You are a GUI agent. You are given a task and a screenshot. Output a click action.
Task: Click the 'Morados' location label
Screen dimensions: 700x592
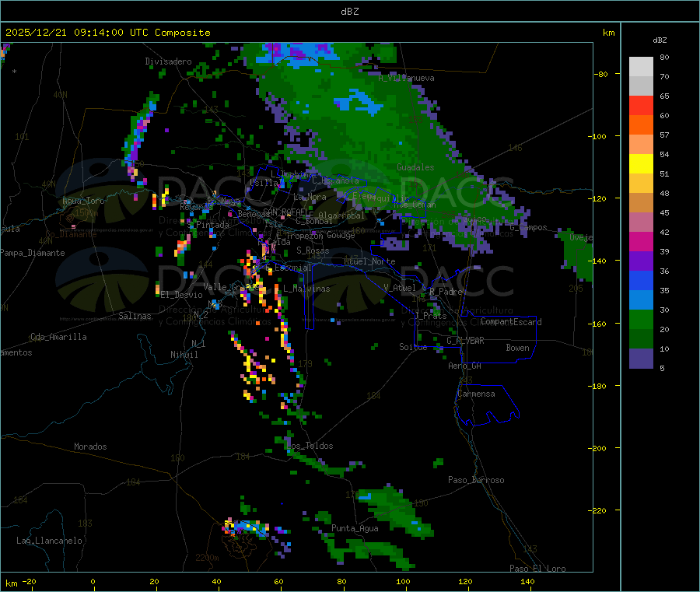pyautogui.click(x=90, y=447)
